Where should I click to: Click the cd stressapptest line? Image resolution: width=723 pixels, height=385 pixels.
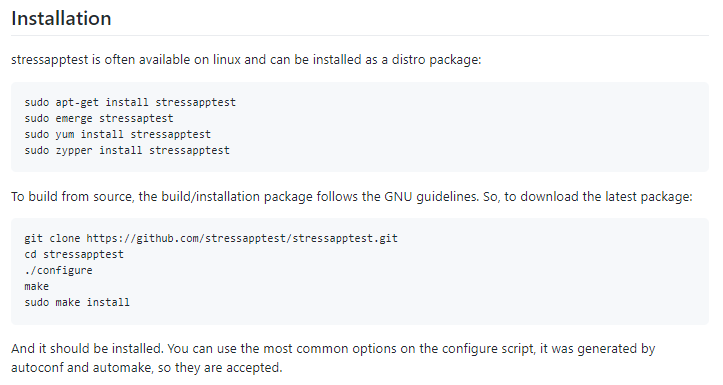pyautogui.click(x=74, y=255)
